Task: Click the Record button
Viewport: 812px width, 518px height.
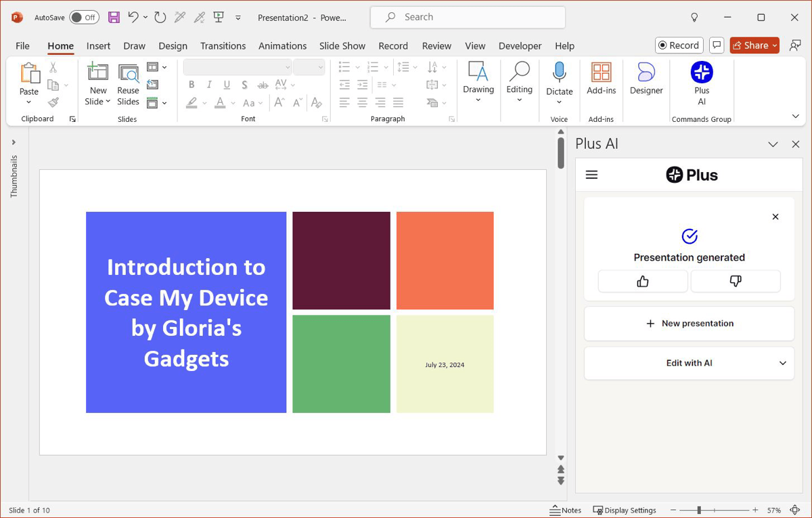Action: tap(679, 45)
